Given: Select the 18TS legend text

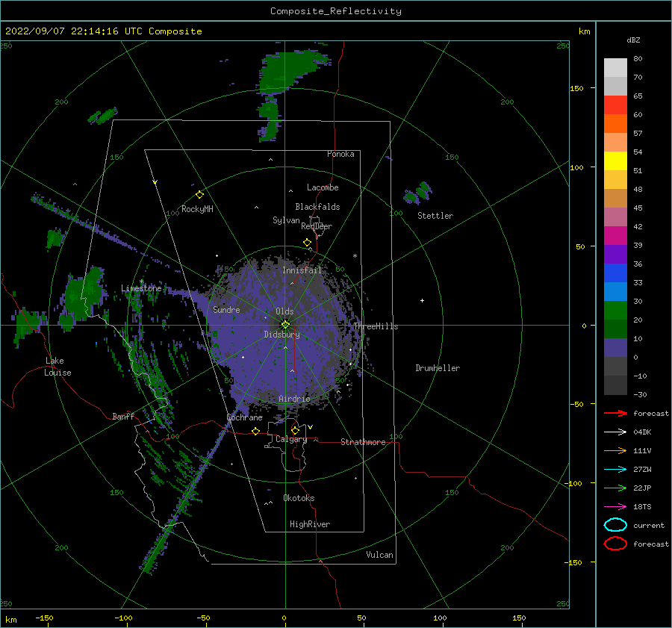Looking at the screenshot, I should (x=642, y=507).
